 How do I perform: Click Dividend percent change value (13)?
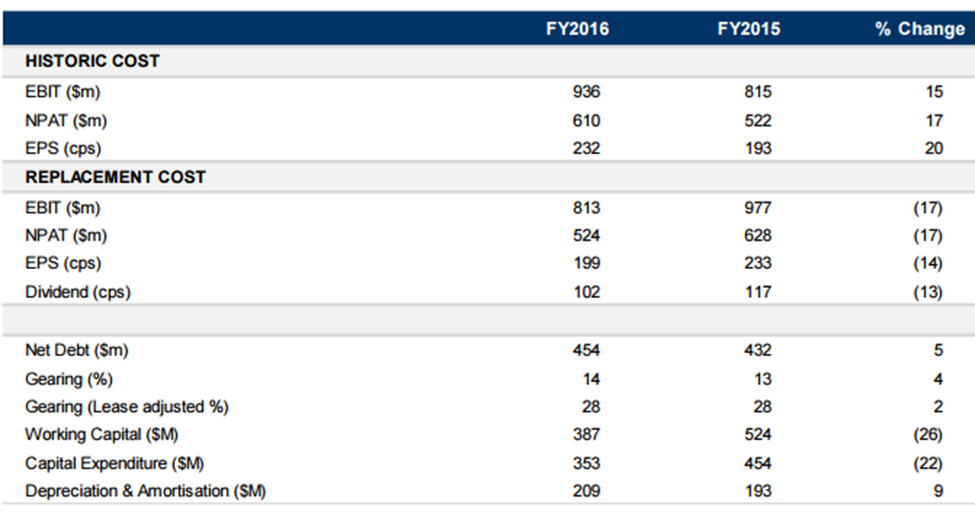click(928, 292)
